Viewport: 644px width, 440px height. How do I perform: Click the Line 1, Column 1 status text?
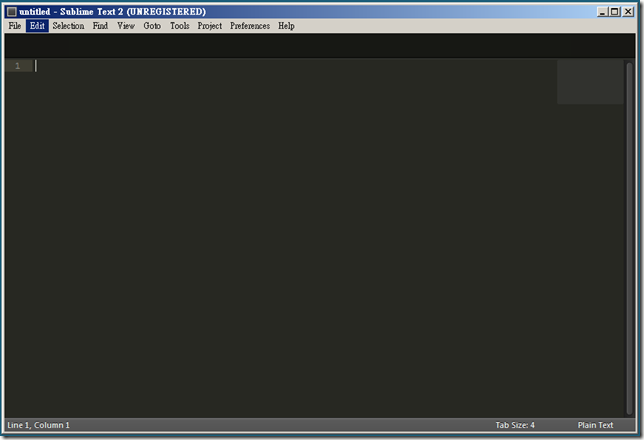tap(39, 425)
